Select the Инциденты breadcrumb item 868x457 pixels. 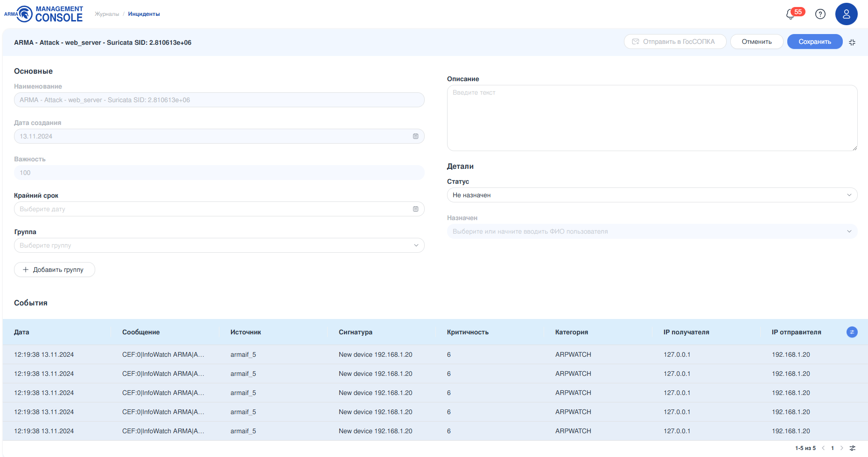144,14
